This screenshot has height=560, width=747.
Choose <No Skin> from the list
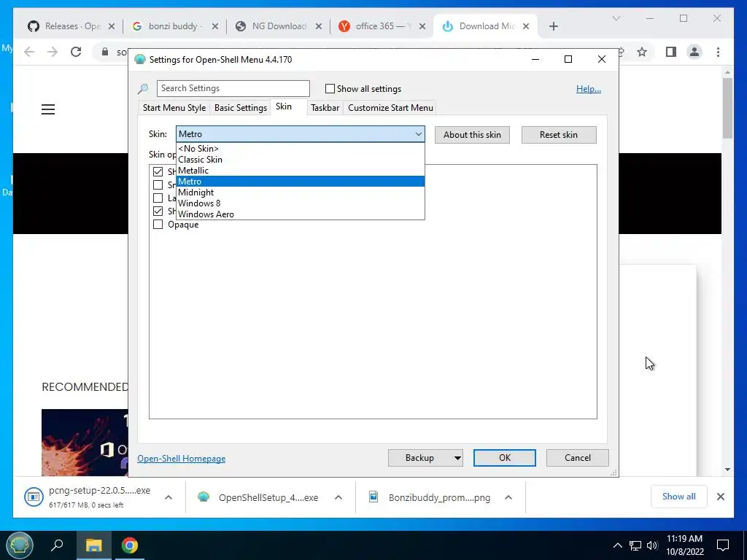click(x=300, y=149)
